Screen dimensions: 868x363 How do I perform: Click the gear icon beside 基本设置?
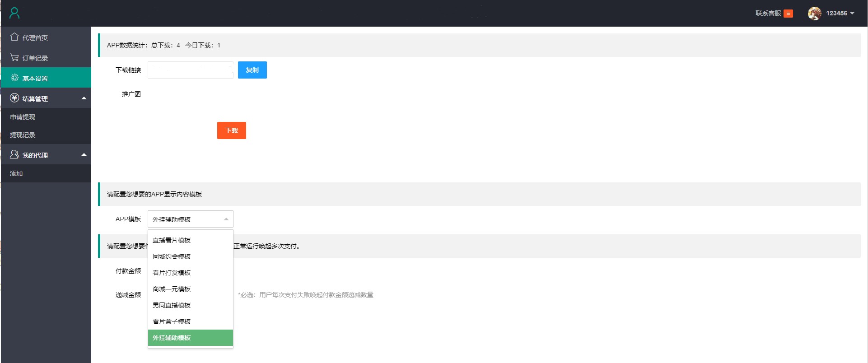click(14, 78)
